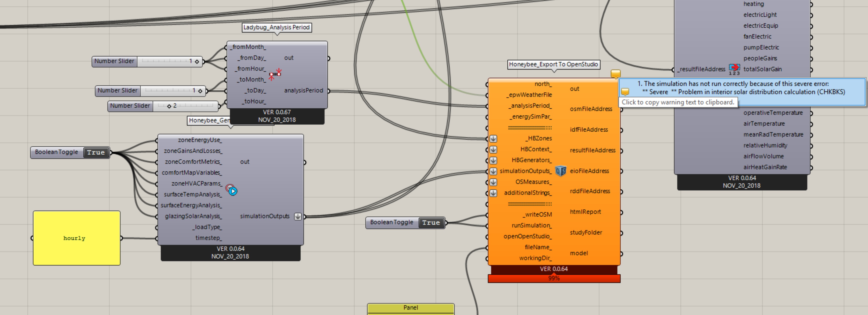Click the flatten arrow icon next to HBContext_
The height and width of the screenshot is (315, 868).
click(x=493, y=149)
